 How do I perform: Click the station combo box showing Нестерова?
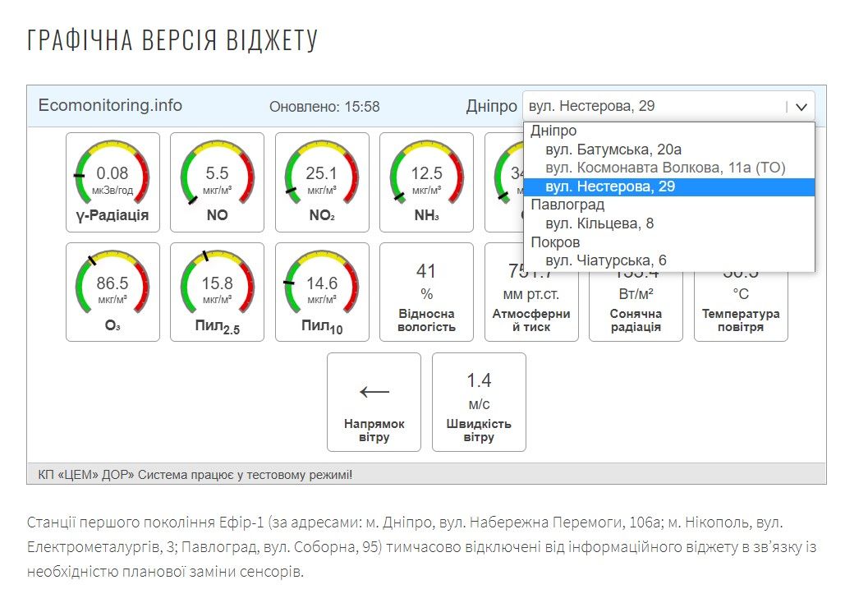pos(653,107)
